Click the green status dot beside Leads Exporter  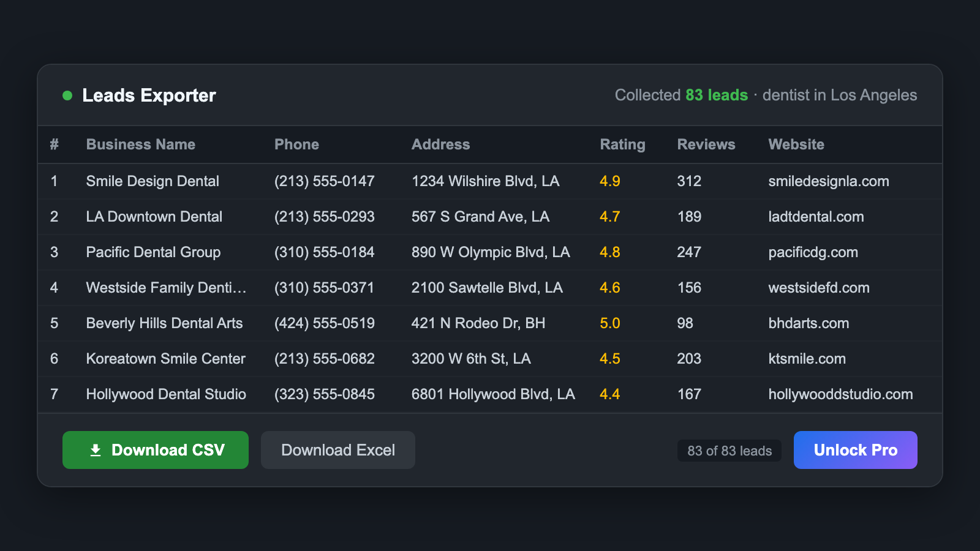pyautogui.click(x=67, y=96)
